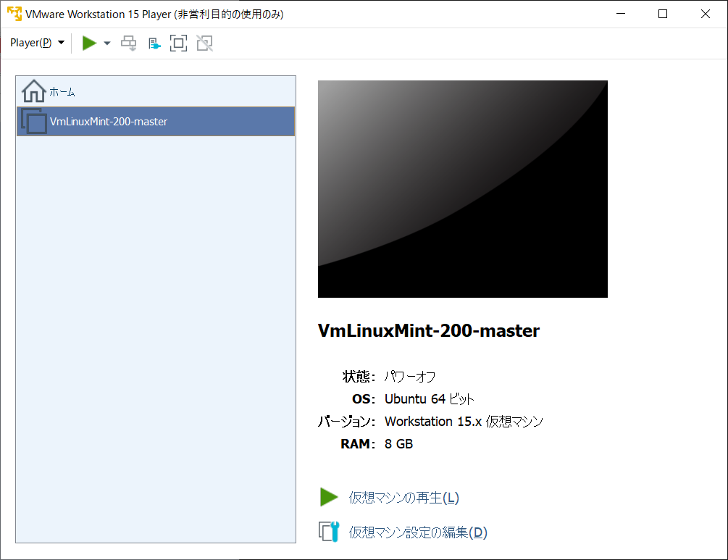Open 仮想マシン設定の編集(D) link

pos(418,532)
